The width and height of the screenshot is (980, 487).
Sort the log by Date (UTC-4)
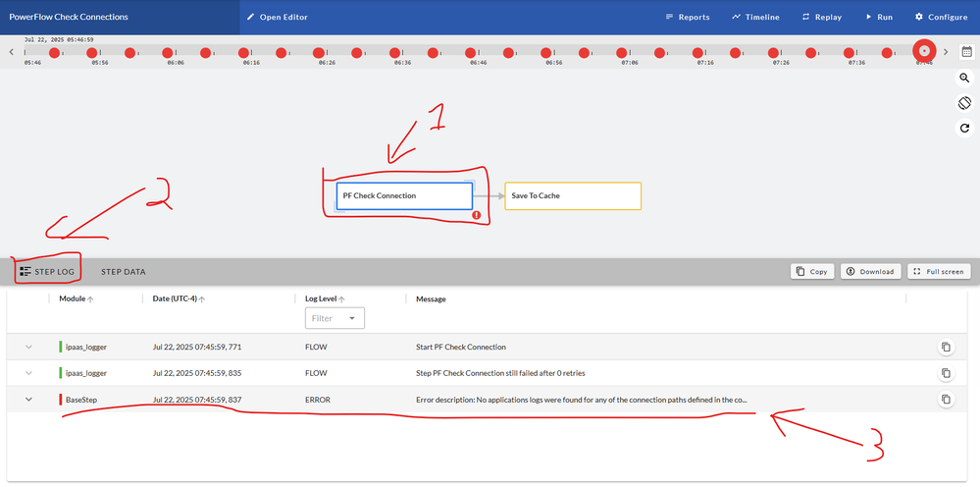[179, 298]
